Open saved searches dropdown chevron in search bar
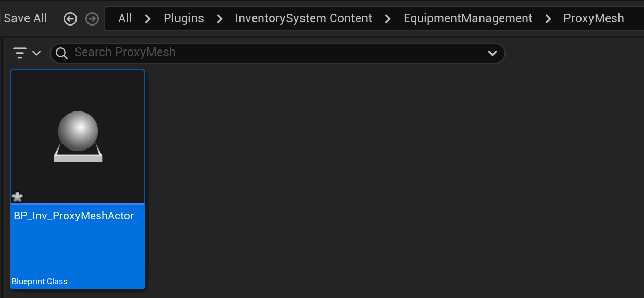The width and height of the screenshot is (644, 298). tap(492, 53)
